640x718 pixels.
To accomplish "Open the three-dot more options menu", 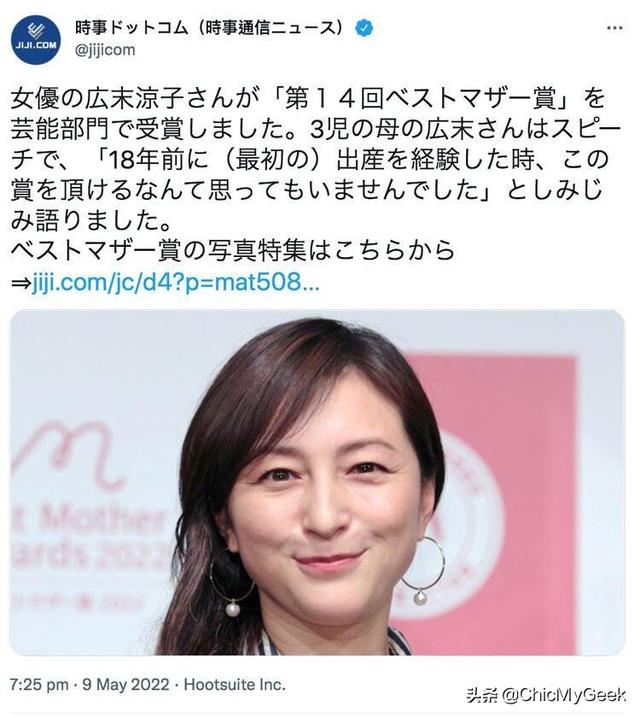I will 615,28.
